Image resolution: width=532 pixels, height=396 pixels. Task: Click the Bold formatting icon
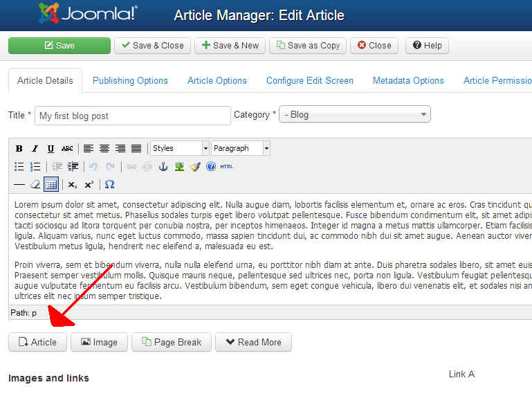[x=19, y=148]
